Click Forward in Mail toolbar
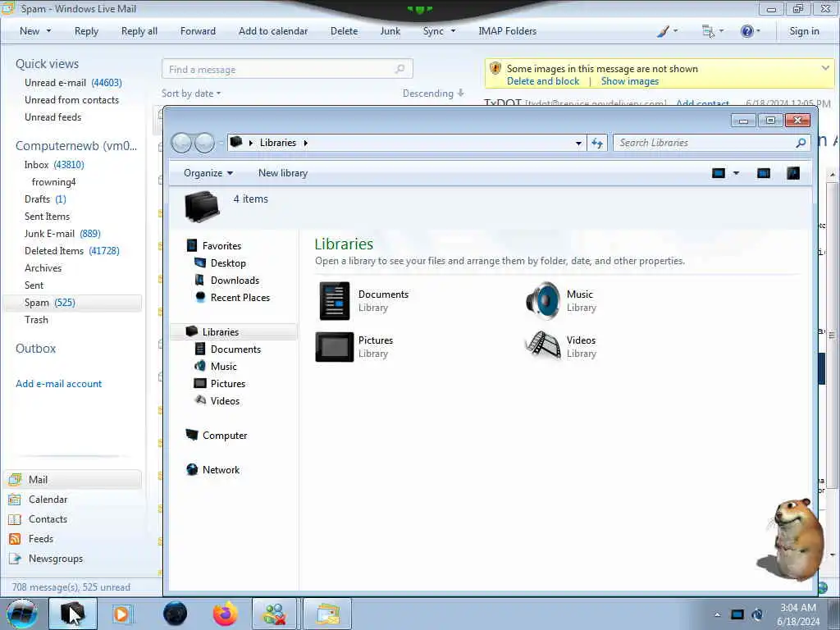The height and width of the screenshot is (630, 840). [x=198, y=31]
